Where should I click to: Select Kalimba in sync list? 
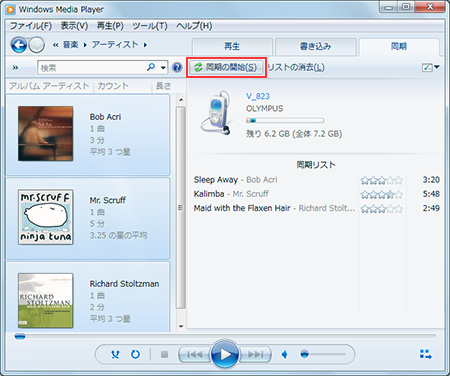(x=209, y=194)
